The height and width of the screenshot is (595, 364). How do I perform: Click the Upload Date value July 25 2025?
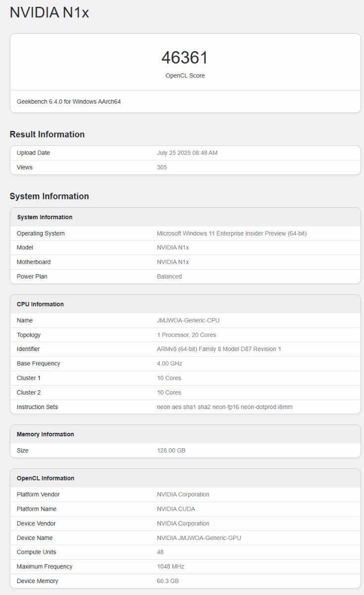point(187,153)
